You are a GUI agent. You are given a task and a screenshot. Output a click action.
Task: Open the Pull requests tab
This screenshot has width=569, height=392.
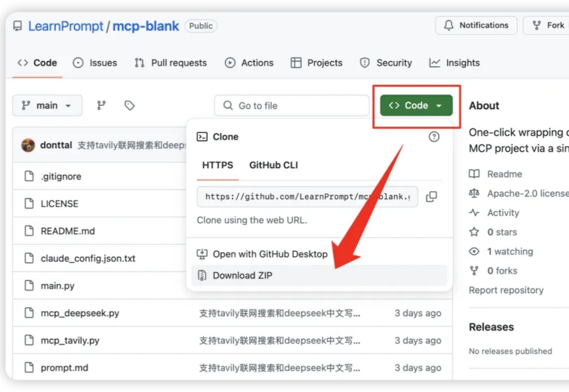171,63
